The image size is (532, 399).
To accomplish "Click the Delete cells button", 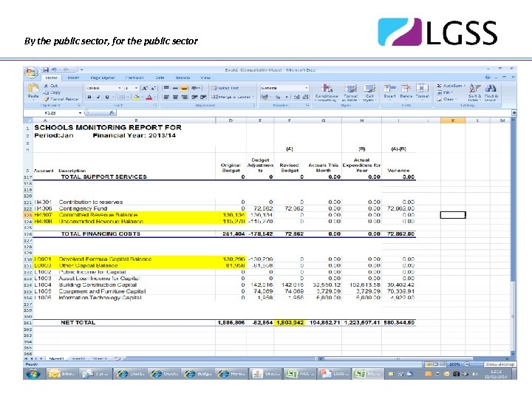I will 406,92.
